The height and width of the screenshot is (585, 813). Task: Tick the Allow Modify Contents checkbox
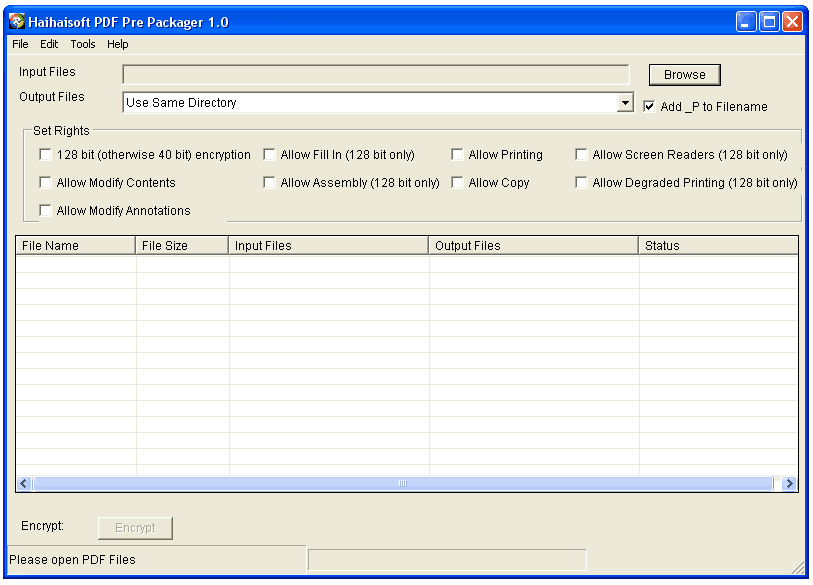coord(46,183)
